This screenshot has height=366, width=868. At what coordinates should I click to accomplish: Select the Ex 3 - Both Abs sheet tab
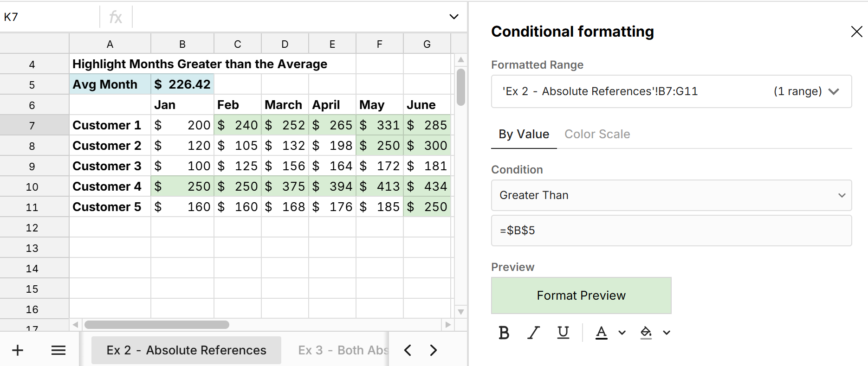click(x=343, y=350)
